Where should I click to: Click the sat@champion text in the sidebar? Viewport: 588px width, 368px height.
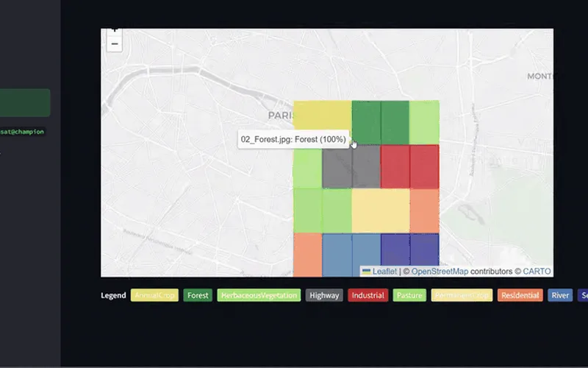[23, 132]
